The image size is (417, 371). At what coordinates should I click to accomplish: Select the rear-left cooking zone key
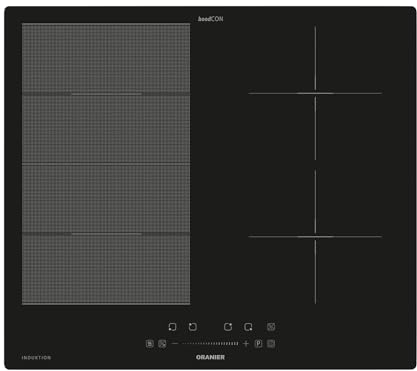point(193,327)
